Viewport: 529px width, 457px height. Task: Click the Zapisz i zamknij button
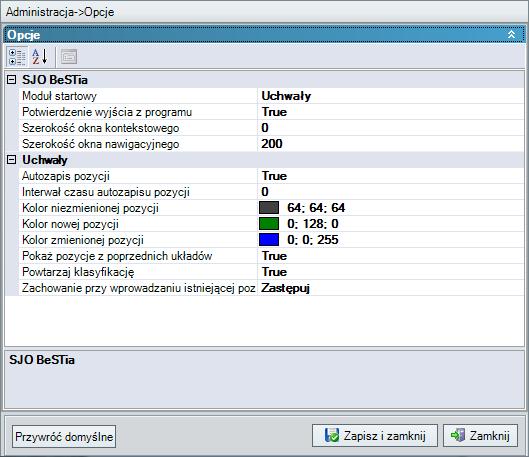coord(375,435)
